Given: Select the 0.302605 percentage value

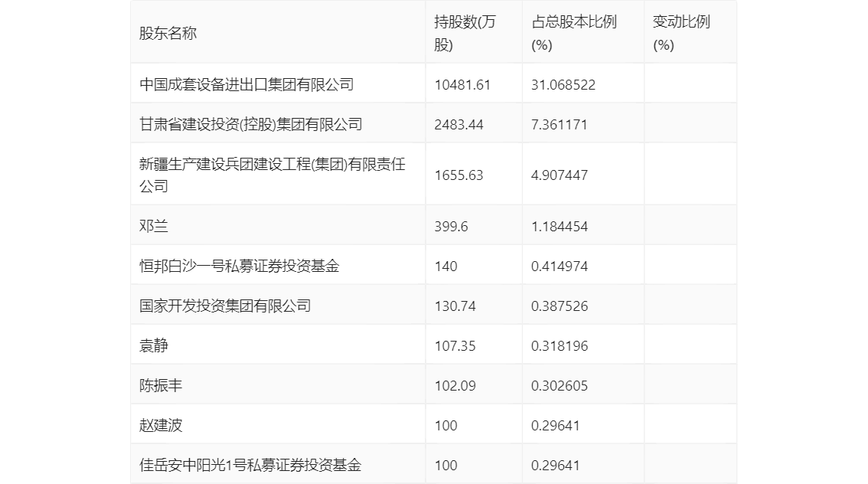Looking at the screenshot, I should tap(559, 386).
